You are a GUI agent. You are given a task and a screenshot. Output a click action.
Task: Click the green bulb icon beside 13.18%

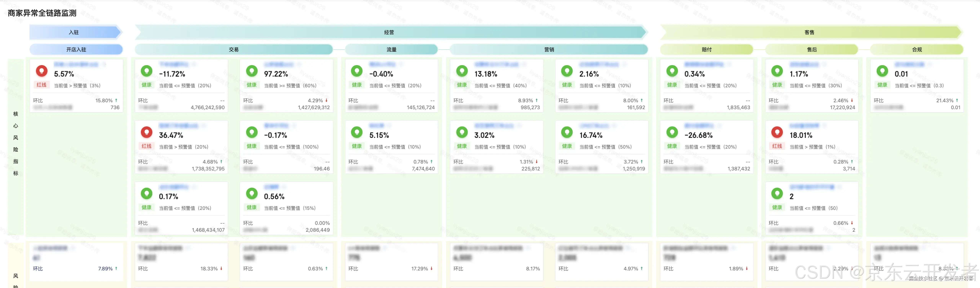(462, 71)
